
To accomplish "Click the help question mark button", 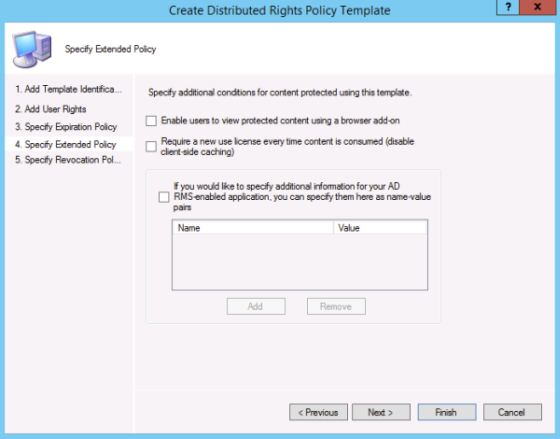I will (508, 7).
